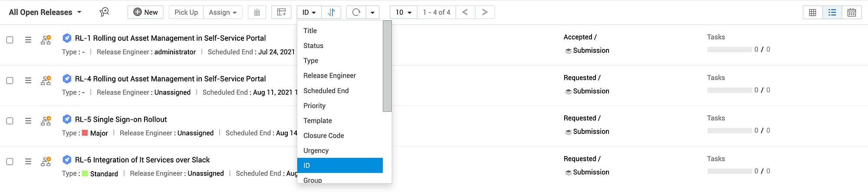Open the 10 per page dropdown

tap(403, 12)
